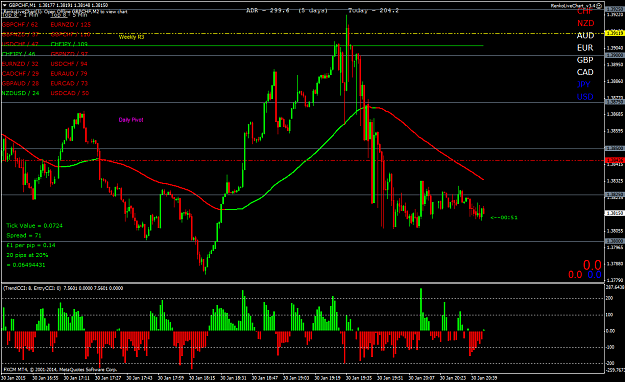
Task: Click the '30 Jan 18:15' time axis label
Action: (202, 378)
